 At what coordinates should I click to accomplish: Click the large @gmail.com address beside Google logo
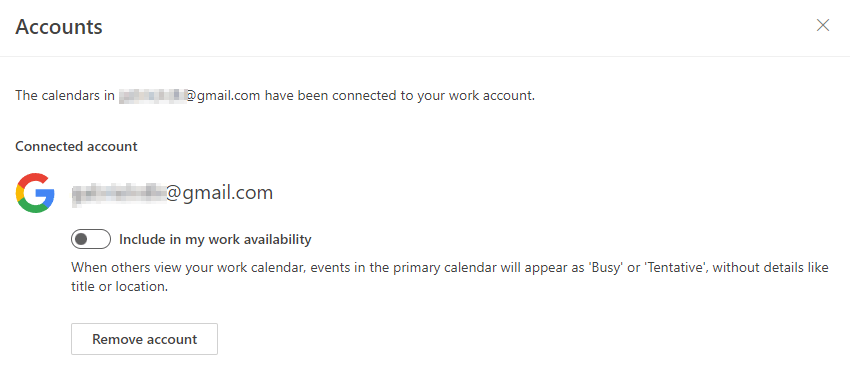(219, 193)
